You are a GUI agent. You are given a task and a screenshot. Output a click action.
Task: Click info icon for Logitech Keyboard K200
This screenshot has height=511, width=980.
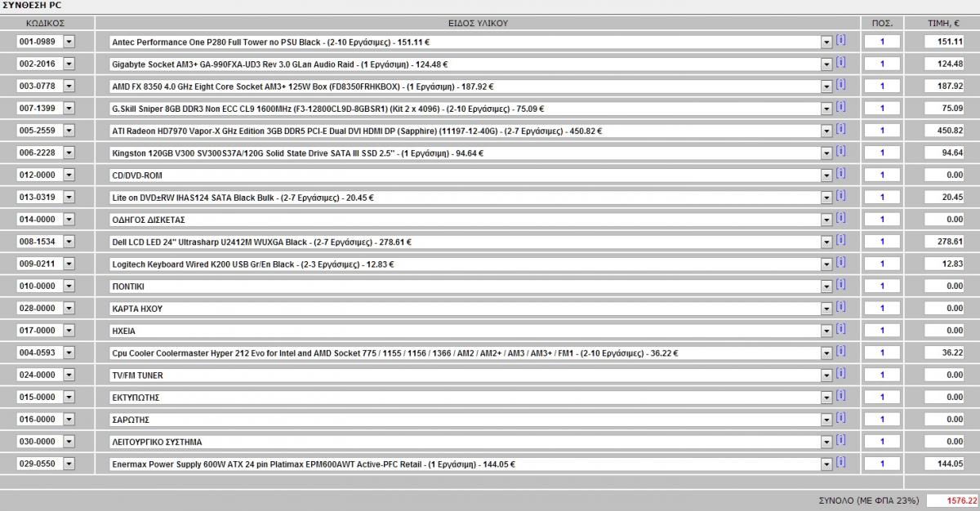840,261
